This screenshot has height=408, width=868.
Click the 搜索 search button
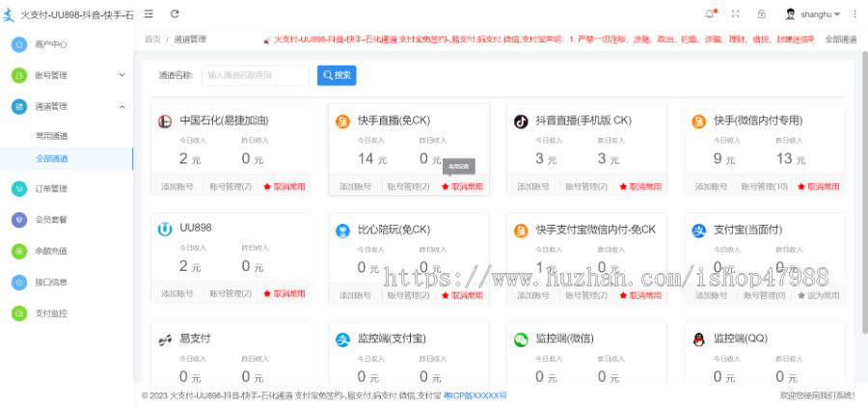click(337, 75)
